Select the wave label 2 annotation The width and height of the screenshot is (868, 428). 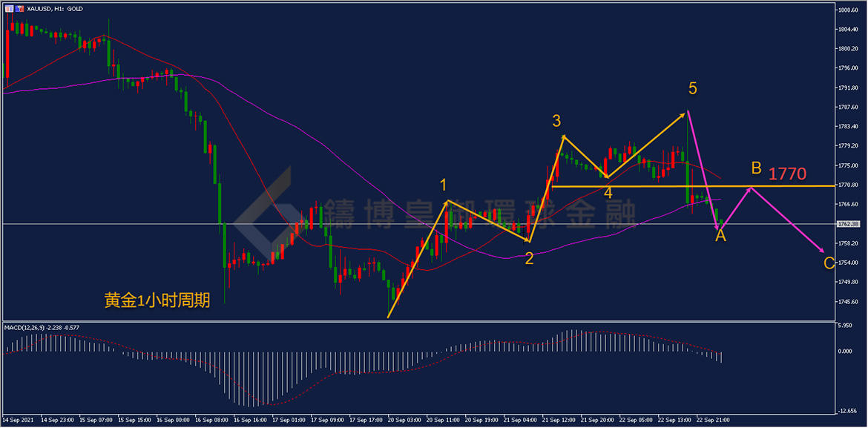point(529,258)
